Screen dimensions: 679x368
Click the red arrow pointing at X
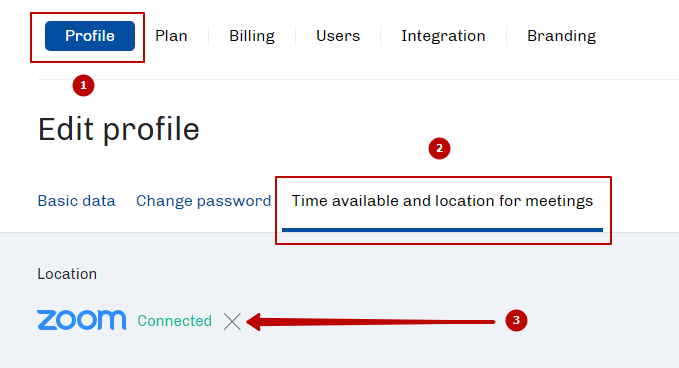coord(370,322)
